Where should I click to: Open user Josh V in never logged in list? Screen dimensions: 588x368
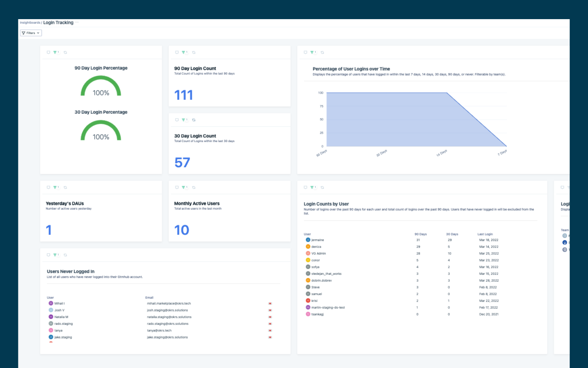pyautogui.click(x=59, y=310)
